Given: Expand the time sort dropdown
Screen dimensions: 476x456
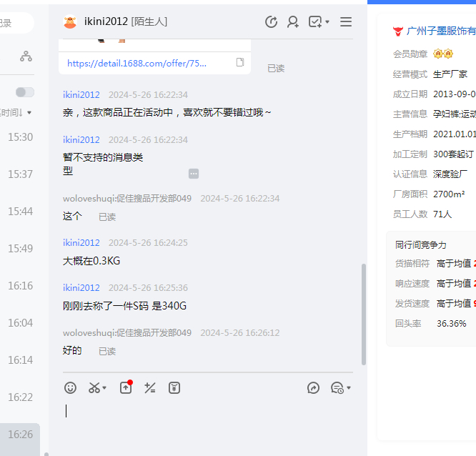Looking at the screenshot, I should click(x=29, y=113).
